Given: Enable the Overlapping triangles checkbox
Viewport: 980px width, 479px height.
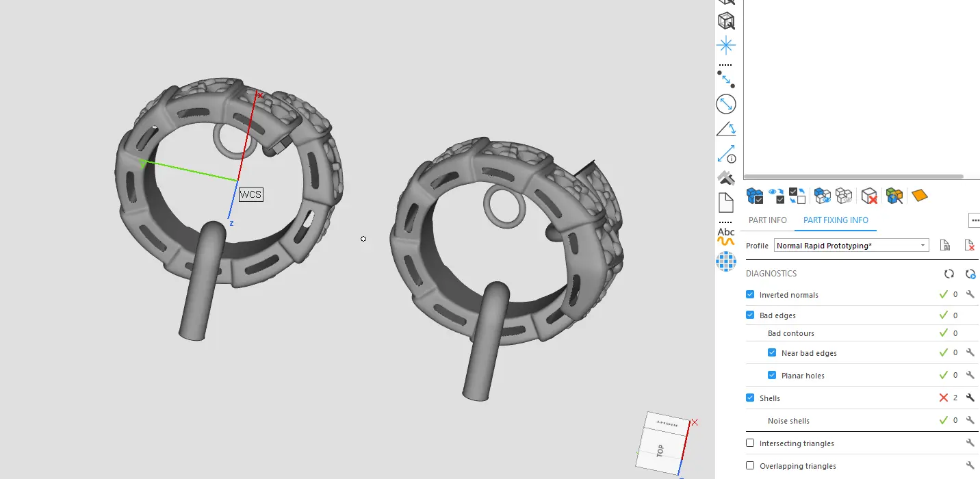Looking at the screenshot, I should coord(751,466).
